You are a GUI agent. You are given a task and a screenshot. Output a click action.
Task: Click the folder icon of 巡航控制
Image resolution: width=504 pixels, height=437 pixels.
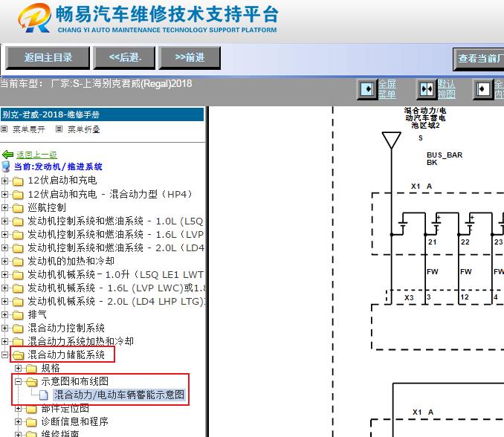(18, 208)
